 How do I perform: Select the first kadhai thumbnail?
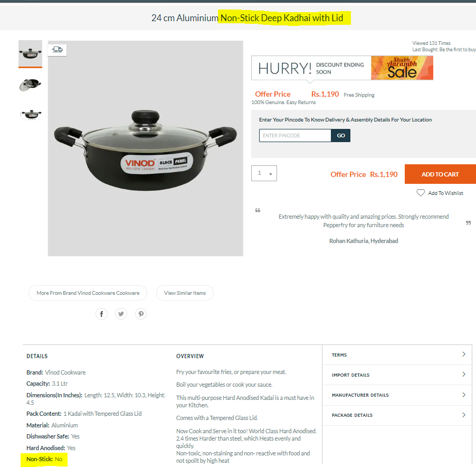(x=31, y=53)
